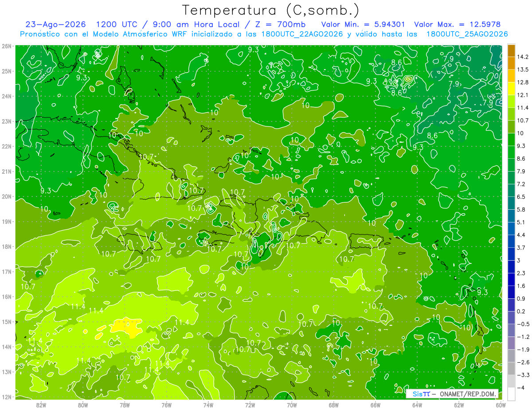This screenshot has height=411, width=532.
Task: Click the "14.2" value on the color scale
Action: (523, 57)
